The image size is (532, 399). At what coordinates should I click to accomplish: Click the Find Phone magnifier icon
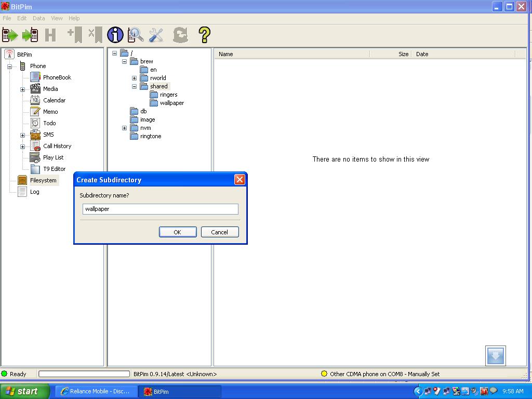(136, 35)
